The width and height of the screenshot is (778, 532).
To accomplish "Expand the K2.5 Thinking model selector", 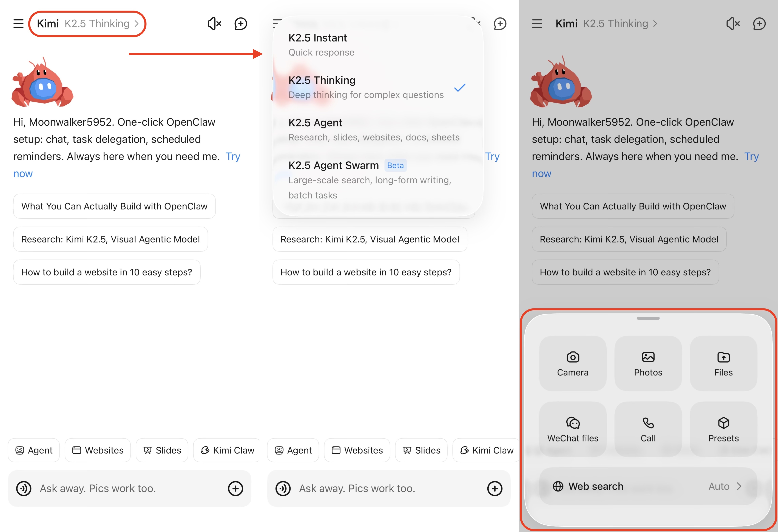I will (x=88, y=23).
